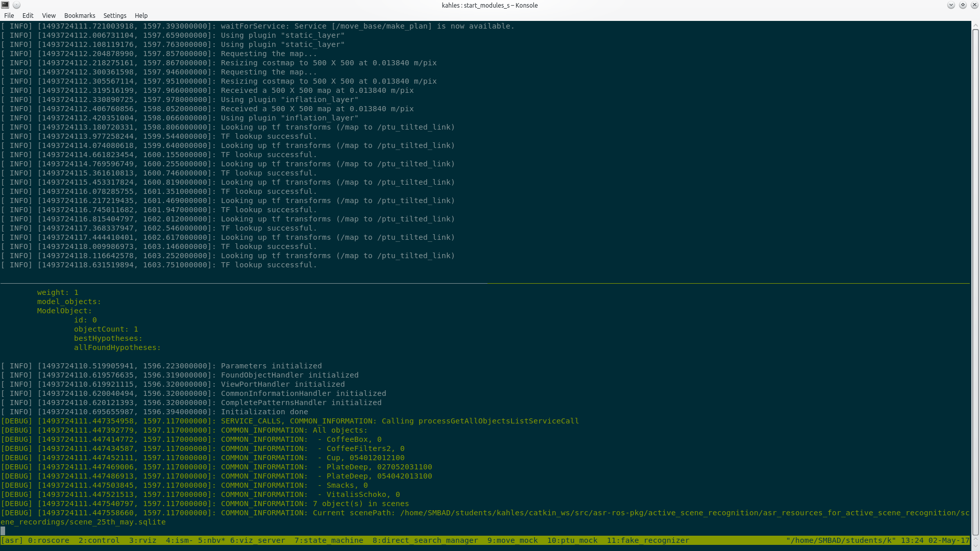Click the vertical scrollbar handle
Viewport: 980px width, 551px height.
point(975,281)
